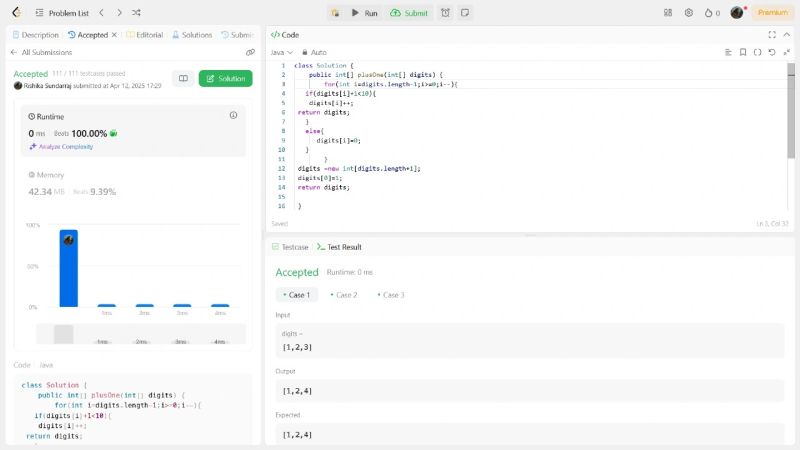Open the sticky notes icon
Screen dimensions: 800x450
(x=465, y=13)
